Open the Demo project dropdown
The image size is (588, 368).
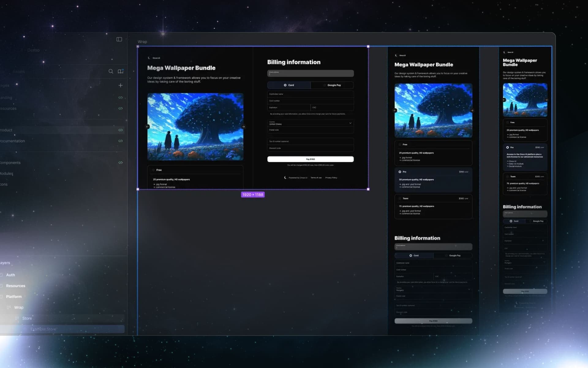click(x=33, y=50)
